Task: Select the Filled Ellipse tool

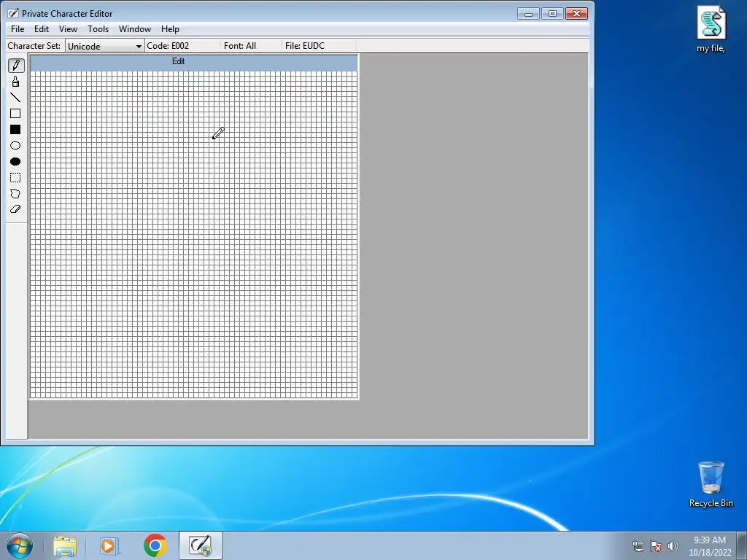Action: [x=15, y=162]
